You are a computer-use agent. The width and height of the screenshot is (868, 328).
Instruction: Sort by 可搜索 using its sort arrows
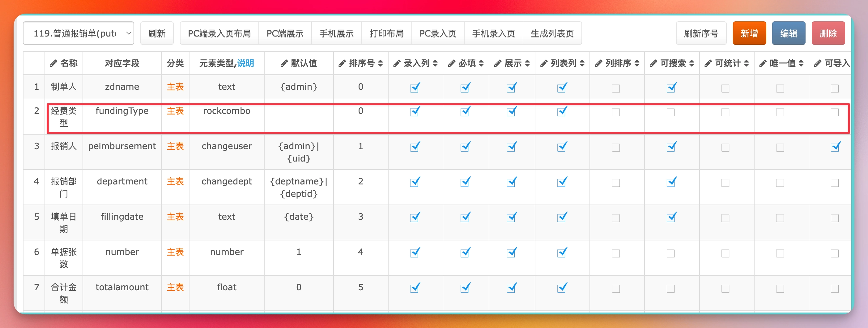(x=691, y=63)
